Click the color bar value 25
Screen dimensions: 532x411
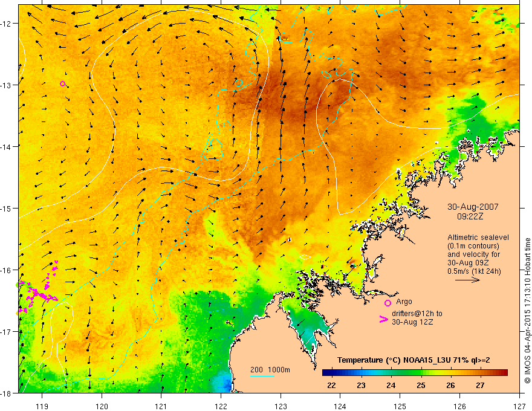point(421,385)
